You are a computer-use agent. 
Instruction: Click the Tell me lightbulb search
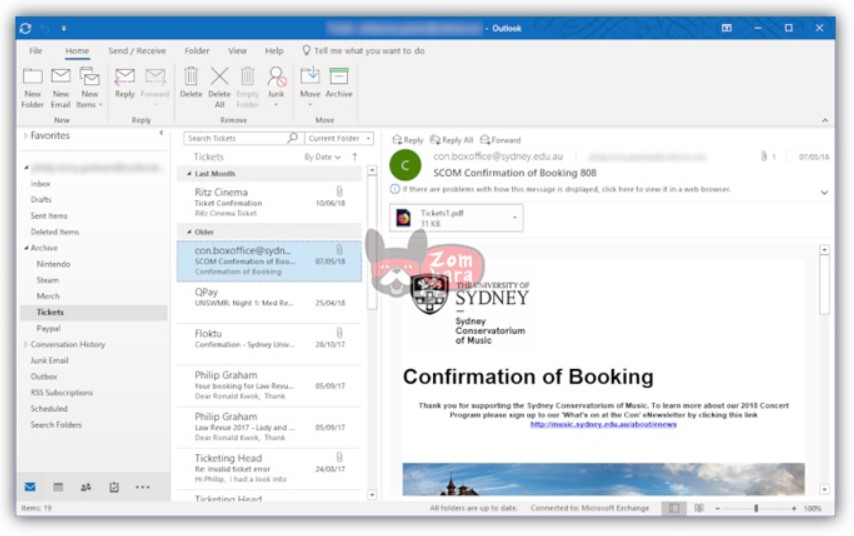tap(306, 50)
